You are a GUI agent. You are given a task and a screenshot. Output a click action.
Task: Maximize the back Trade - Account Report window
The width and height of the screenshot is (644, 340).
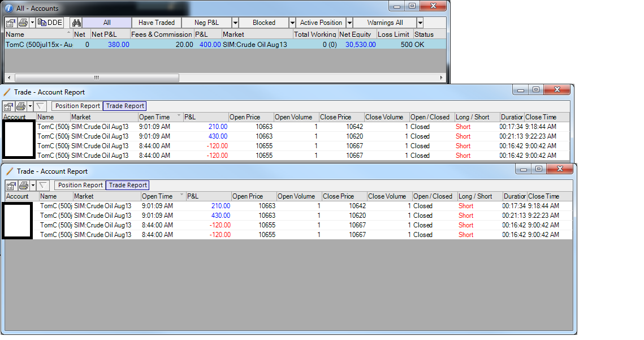[x=536, y=89]
